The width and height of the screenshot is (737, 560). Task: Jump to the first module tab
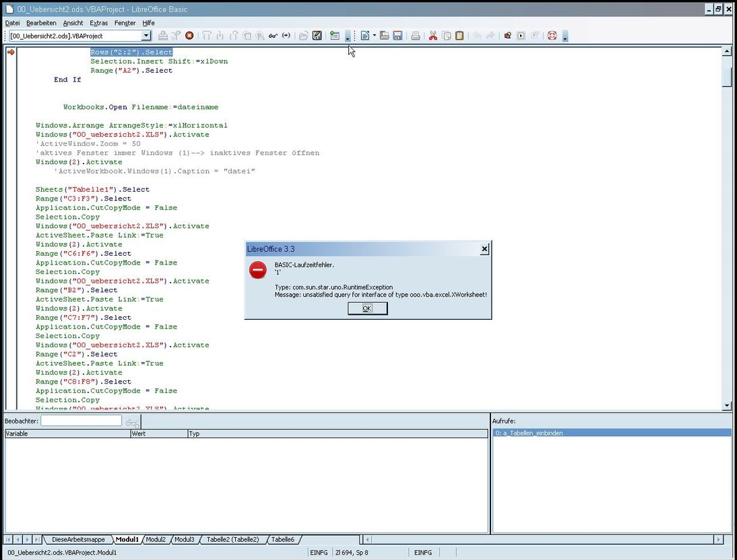(9, 539)
